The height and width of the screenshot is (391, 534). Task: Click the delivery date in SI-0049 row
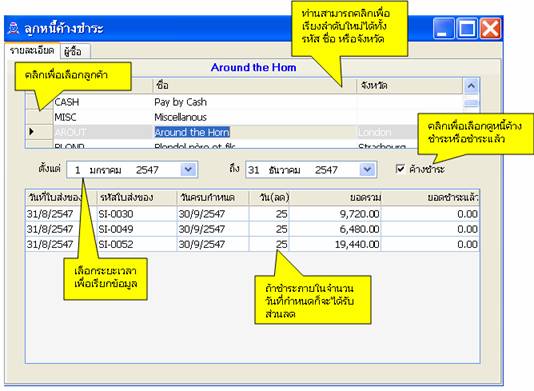point(50,229)
